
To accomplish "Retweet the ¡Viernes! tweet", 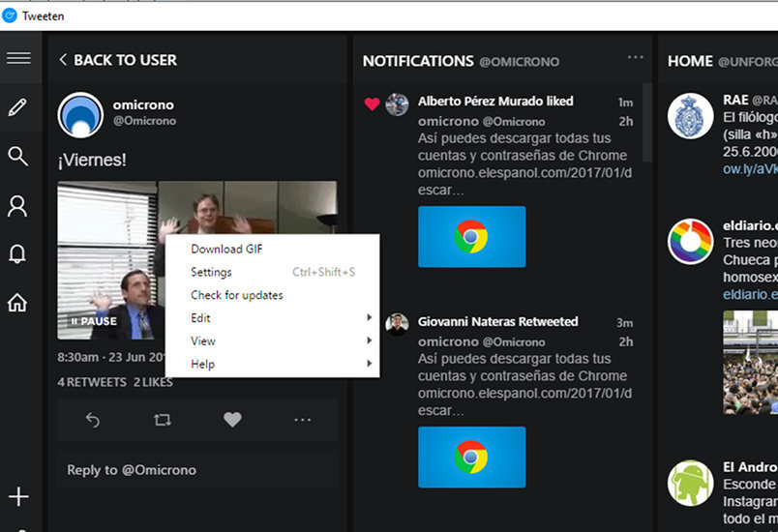I will pyautogui.click(x=163, y=420).
